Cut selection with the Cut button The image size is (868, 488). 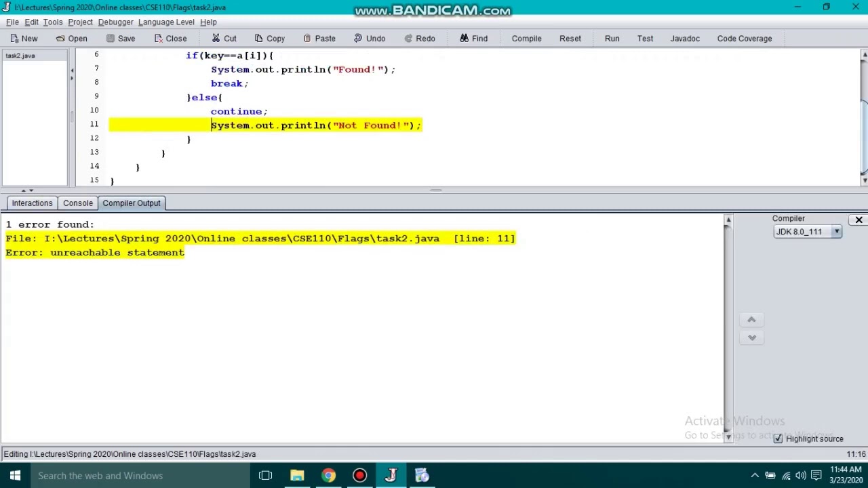223,39
